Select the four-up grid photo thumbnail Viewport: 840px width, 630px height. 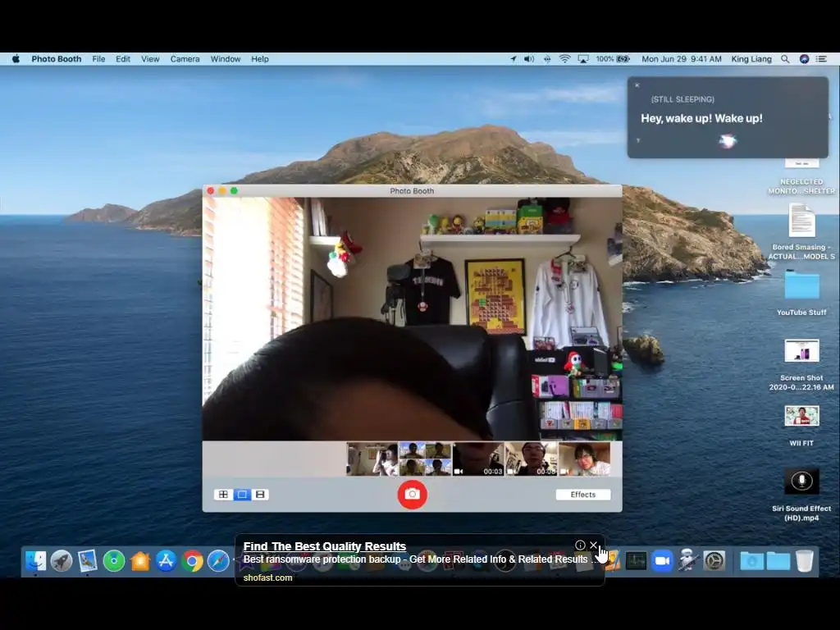click(426, 459)
